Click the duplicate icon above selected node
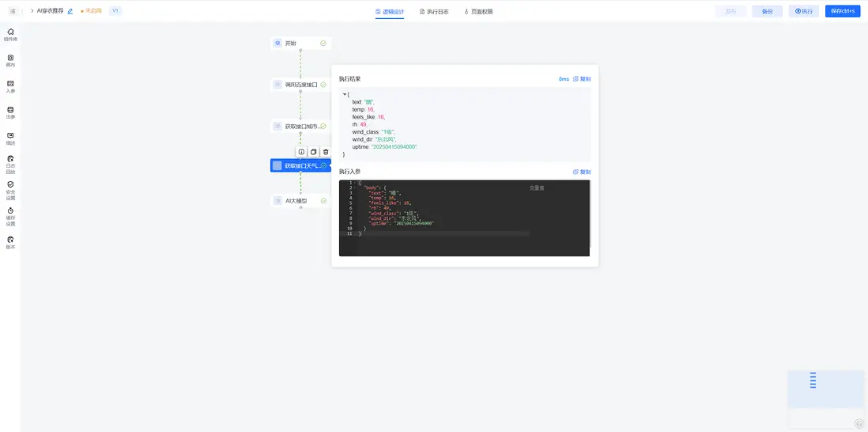 pos(313,152)
